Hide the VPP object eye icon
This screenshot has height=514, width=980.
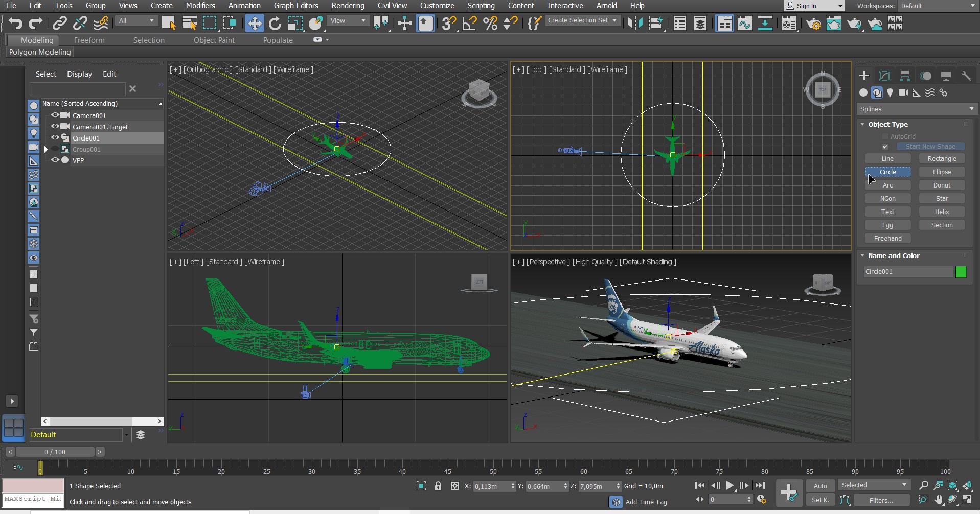(x=55, y=160)
